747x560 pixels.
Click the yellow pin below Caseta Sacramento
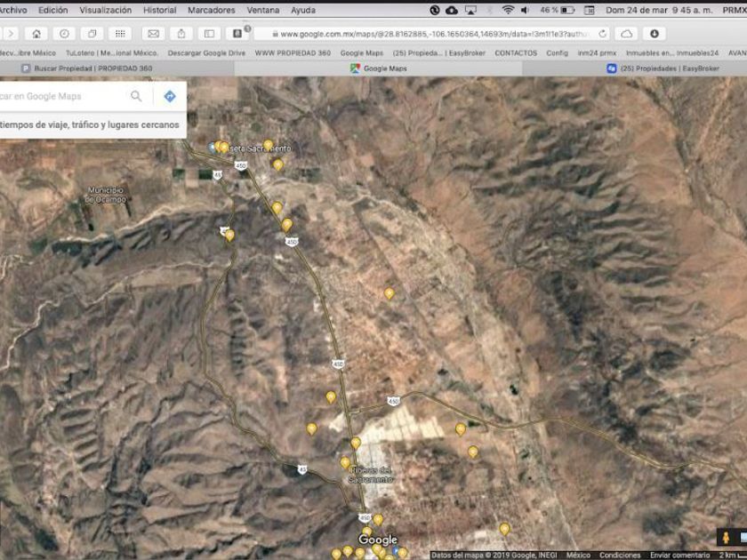pyautogui.click(x=277, y=165)
